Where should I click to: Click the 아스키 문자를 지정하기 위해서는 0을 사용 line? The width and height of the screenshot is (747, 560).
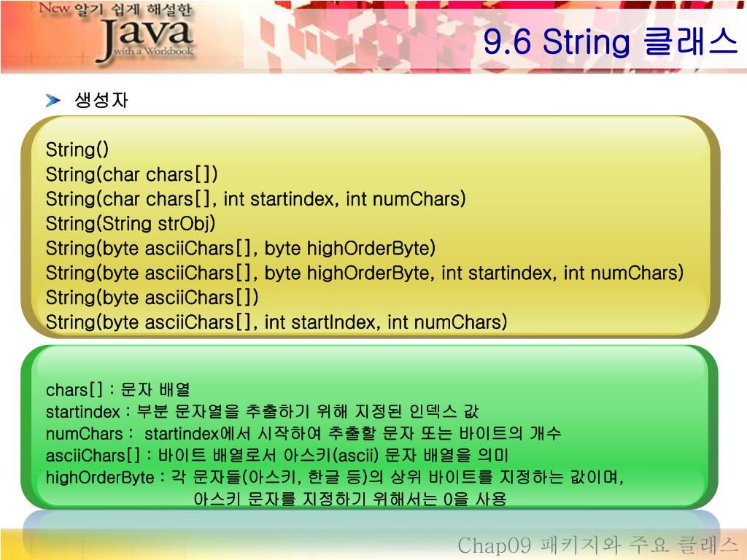(350, 499)
